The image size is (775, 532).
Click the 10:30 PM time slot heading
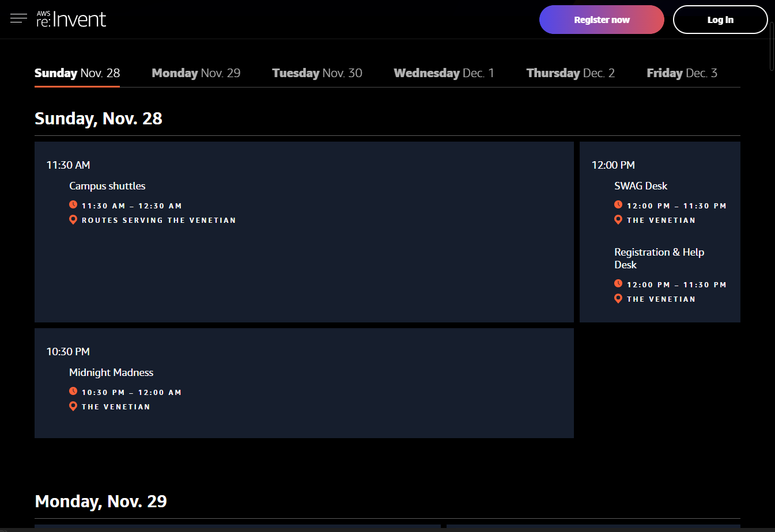(68, 352)
